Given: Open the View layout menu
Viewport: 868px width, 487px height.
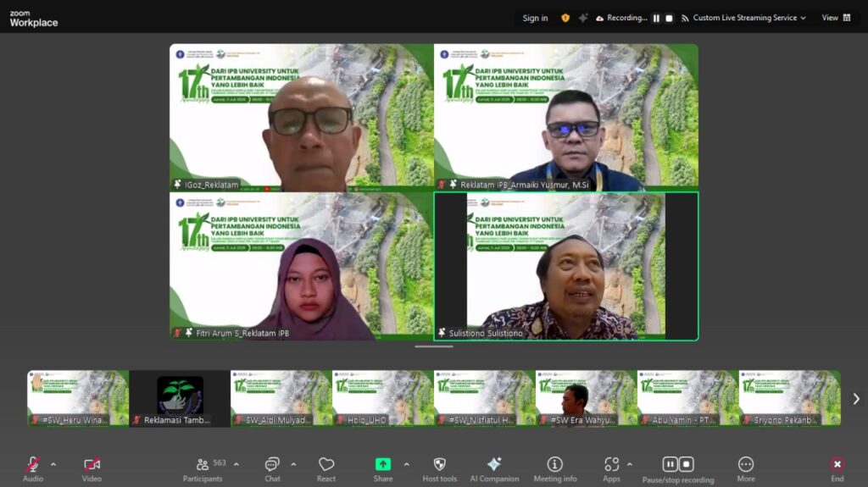Looking at the screenshot, I should tap(836, 18).
